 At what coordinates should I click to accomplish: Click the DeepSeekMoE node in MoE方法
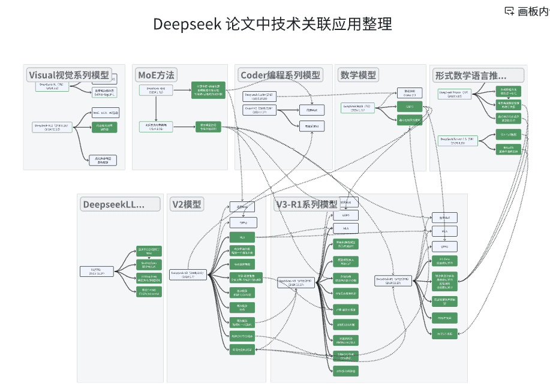(x=156, y=90)
